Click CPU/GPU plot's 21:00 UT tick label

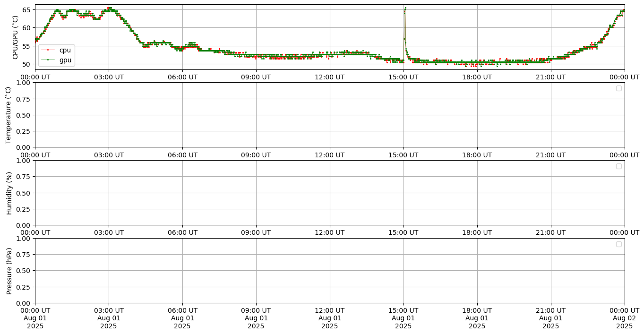[551, 77]
